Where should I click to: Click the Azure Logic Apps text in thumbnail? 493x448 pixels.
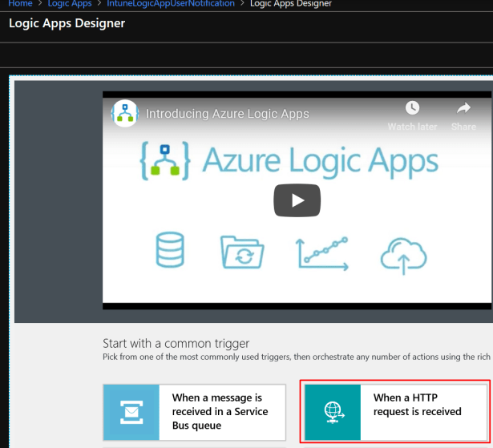[320, 161]
